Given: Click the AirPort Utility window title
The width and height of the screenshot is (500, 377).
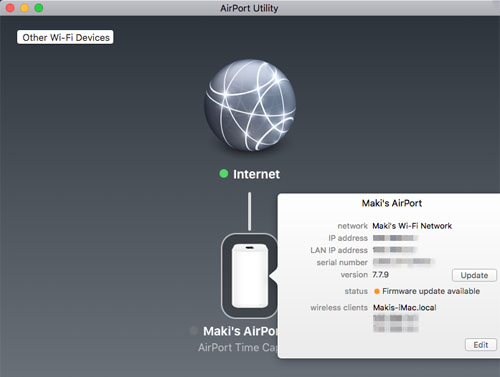Looking at the screenshot, I should point(249,8).
